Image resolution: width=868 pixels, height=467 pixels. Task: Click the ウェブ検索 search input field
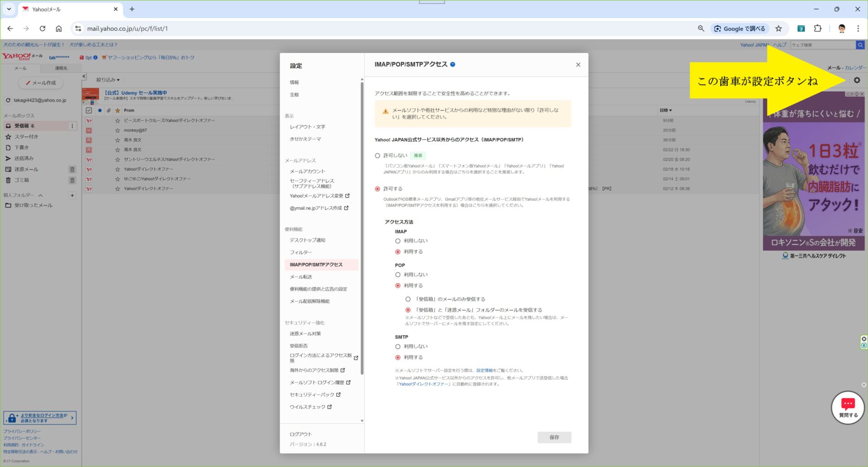[822, 45]
